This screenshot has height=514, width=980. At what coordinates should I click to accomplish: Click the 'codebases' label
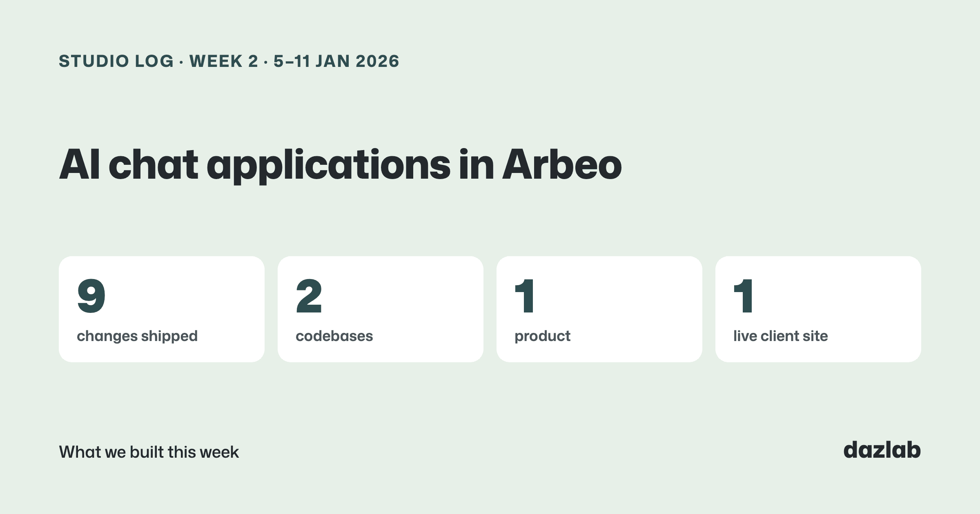point(334,336)
